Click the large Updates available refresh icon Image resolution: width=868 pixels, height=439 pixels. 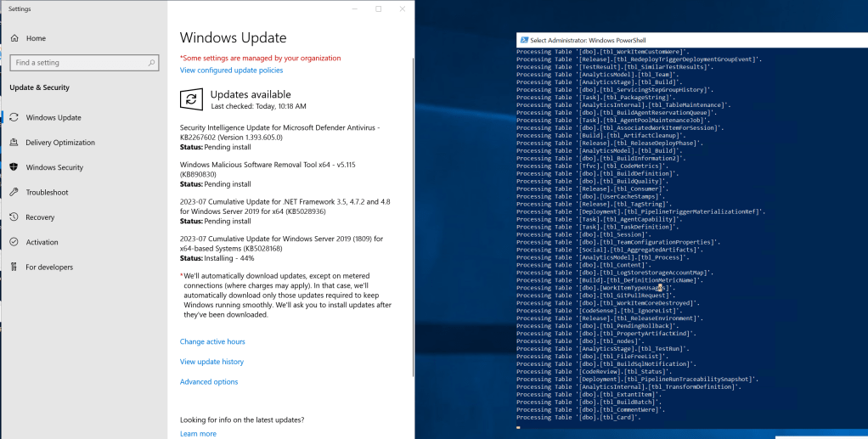pyautogui.click(x=191, y=99)
